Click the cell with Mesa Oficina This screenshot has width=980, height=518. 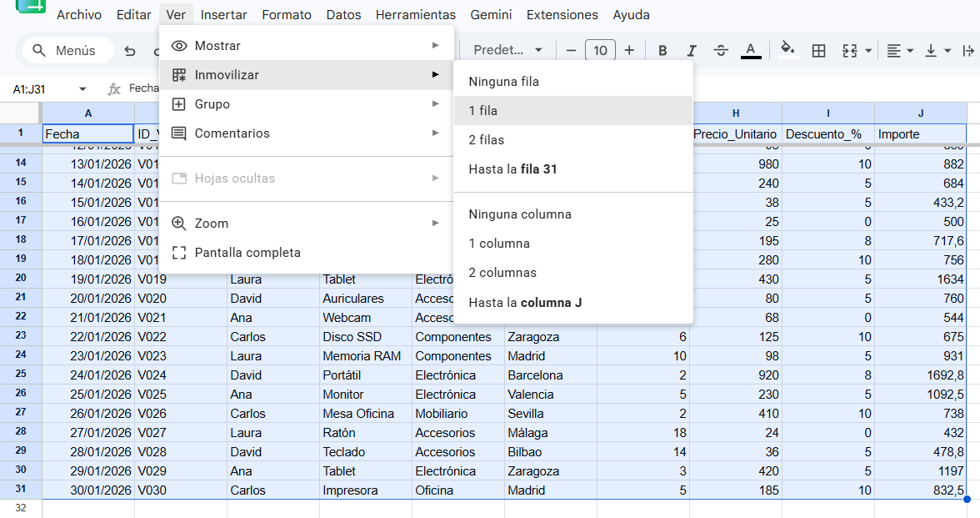[x=366, y=414]
